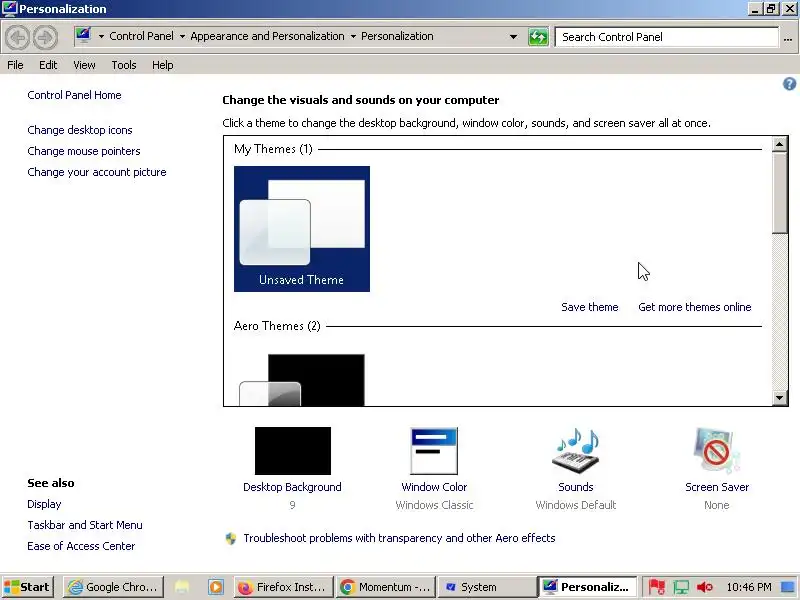Viewport: 800px width, 600px height.
Task: Open the Display link under See also
Action: point(44,504)
